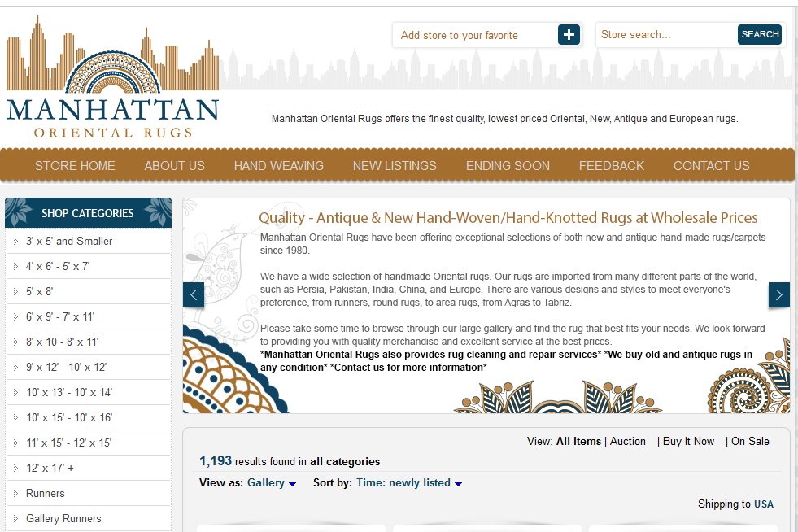Expand arrow beside 10' x 13' - 10' x 14'
Image resolution: width=798 pixels, height=532 pixels.
click(x=15, y=393)
